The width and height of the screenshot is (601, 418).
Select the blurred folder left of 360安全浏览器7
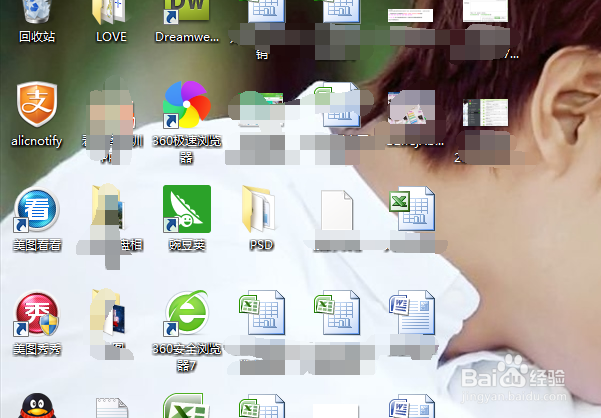point(108,312)
